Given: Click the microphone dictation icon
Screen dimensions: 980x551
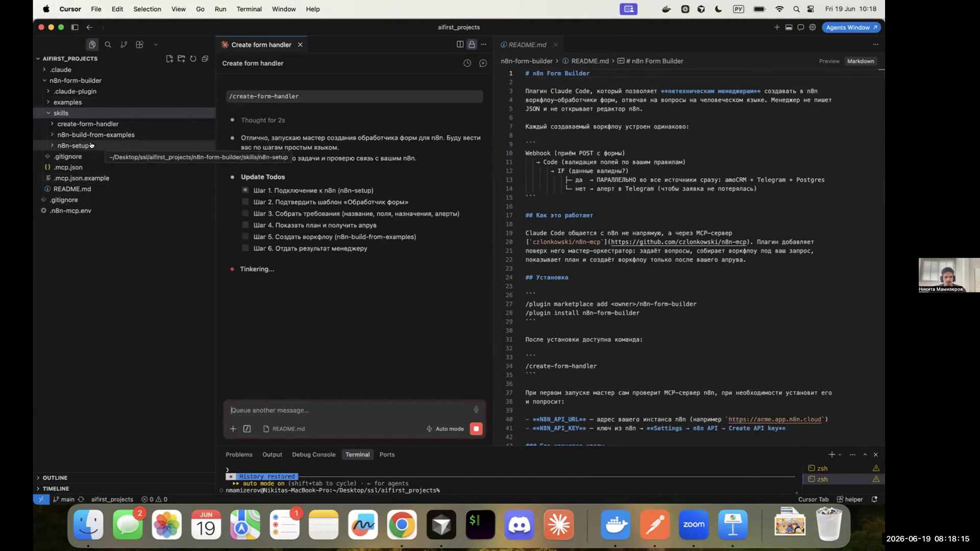Looking at the screenshot, I should click(476, 410).
